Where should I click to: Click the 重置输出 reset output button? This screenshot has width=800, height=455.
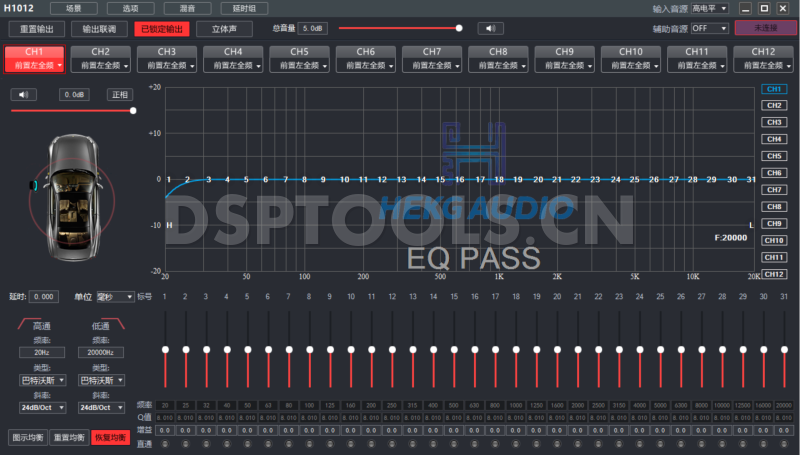[x=37, y=29]
